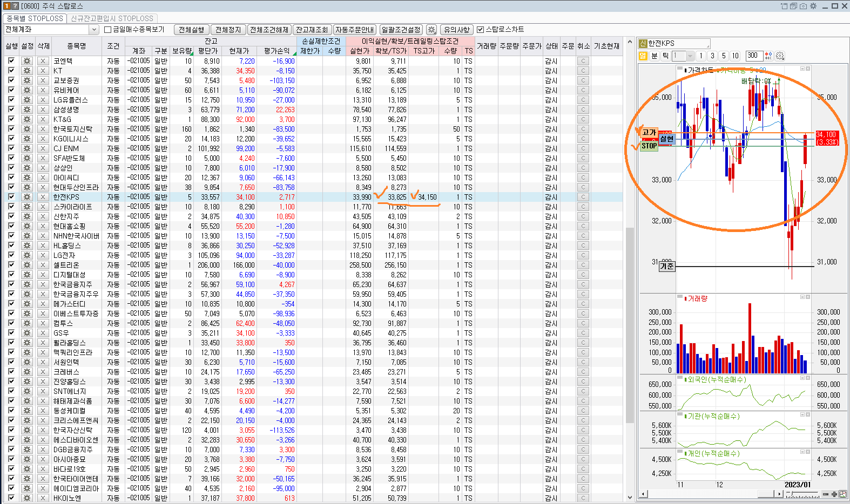Viewport: 850px width, 504px height.
Task: Select the 한국금융지주우 row name
Action: [x=76, y=294]
